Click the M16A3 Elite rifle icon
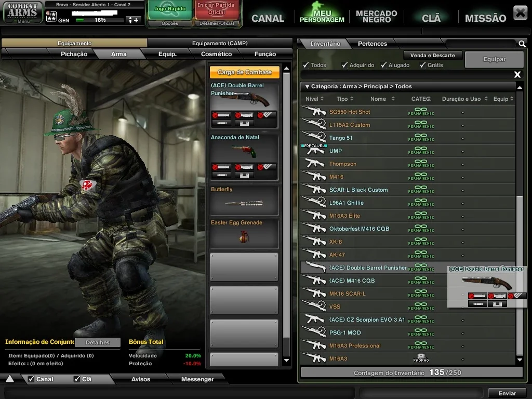The height and width of the screenshot is (399, 532). tap(314, 215)
